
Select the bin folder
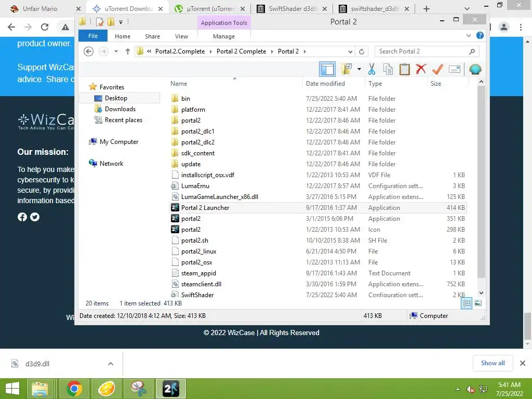pos(185,98)
